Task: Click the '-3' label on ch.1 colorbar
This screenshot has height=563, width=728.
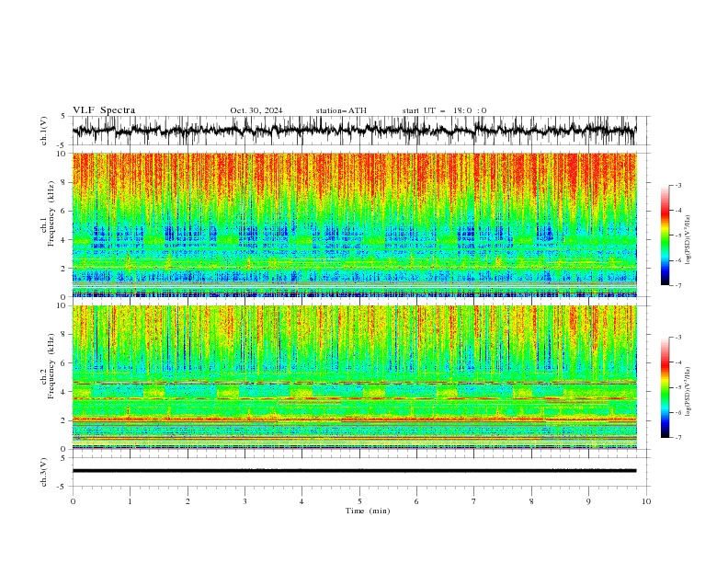Action: coord(677,185)
